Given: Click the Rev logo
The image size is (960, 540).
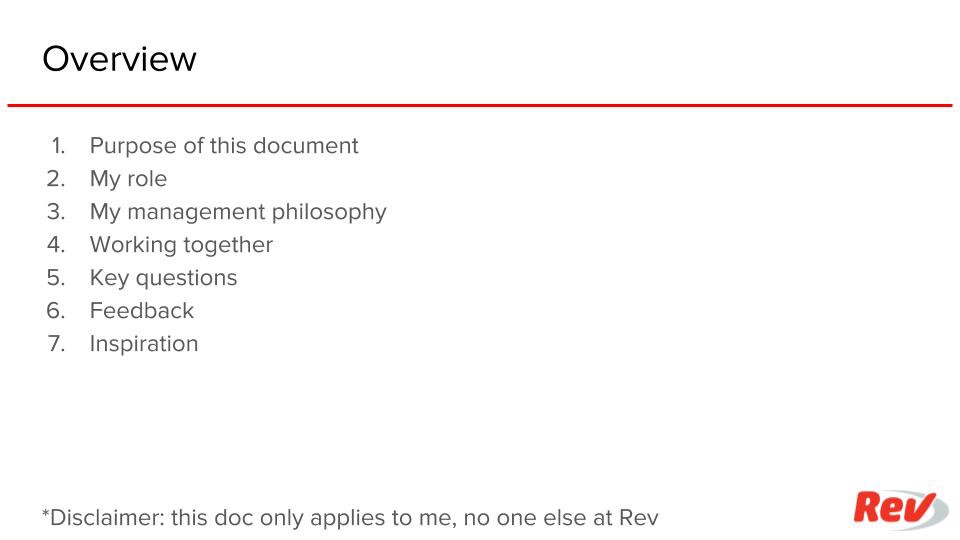Looking at the screenshot, I should coord(898,509).
